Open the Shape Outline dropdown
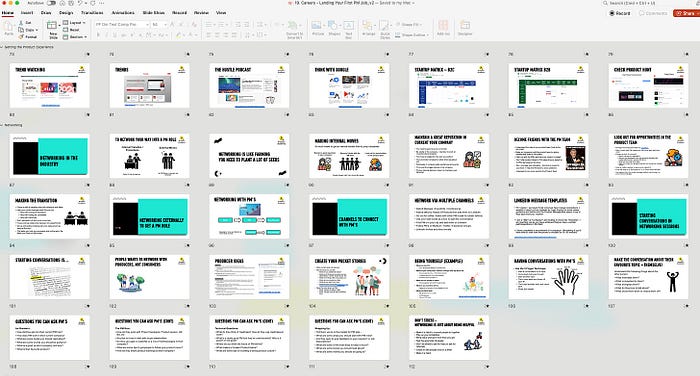Image resolution: width=700 pixels, height=376 pixels. coord(412,35)
